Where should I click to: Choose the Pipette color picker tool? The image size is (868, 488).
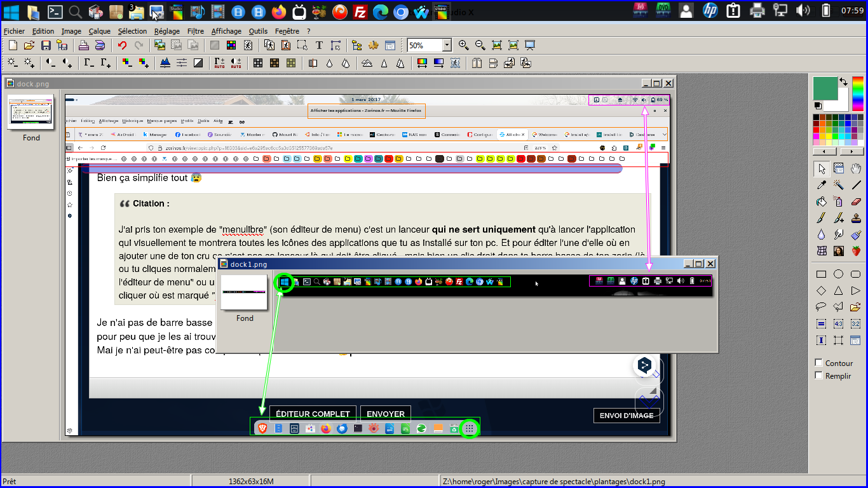[x=822, y=185]
